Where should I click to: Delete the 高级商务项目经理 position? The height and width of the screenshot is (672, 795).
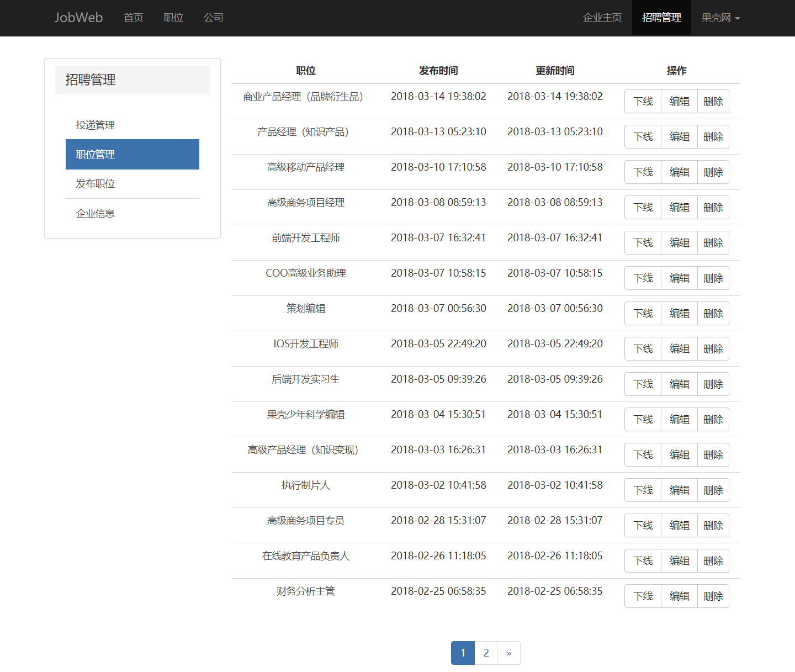(x=713, y=208)
